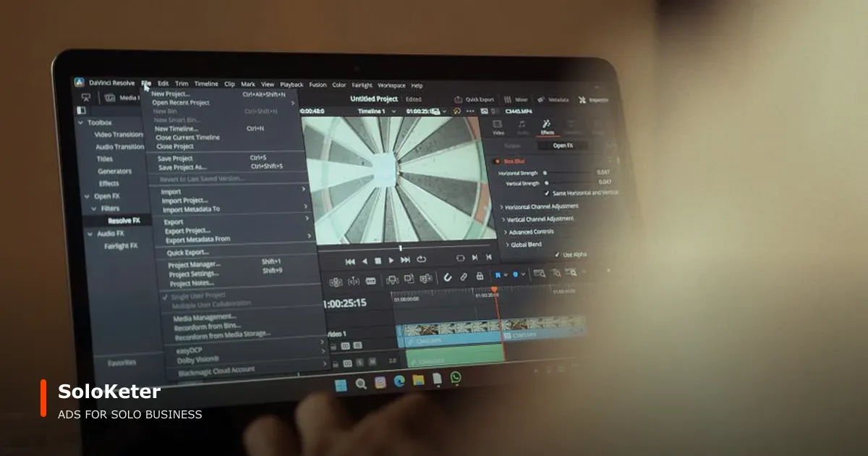This screenshot has height=456, width=868.
Task: Open Instagram from the taskbar
Action: [x=380, y=382]
